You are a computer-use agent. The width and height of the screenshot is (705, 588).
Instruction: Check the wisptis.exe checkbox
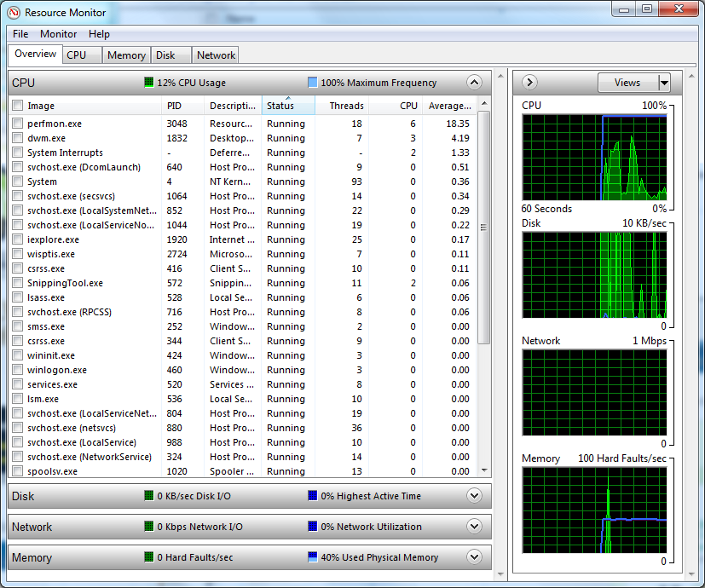tap(18, 254)
